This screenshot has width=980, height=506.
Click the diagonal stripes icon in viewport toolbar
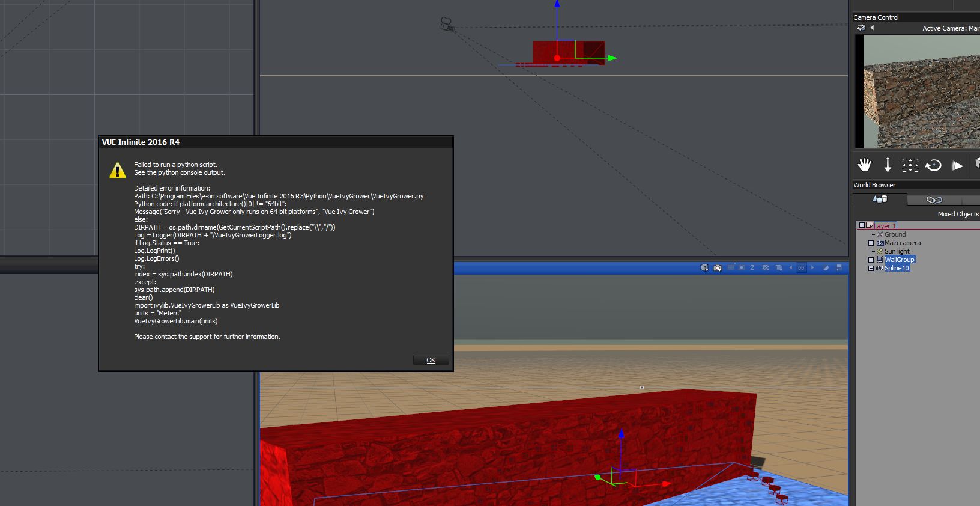pos(766,267)
